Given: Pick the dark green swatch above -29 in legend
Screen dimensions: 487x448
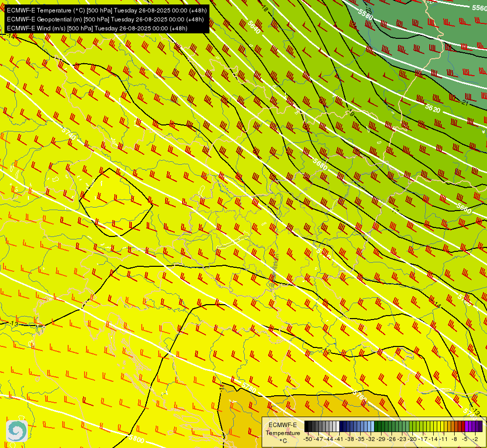Looking at the screenshot, I should coord(380,426).
